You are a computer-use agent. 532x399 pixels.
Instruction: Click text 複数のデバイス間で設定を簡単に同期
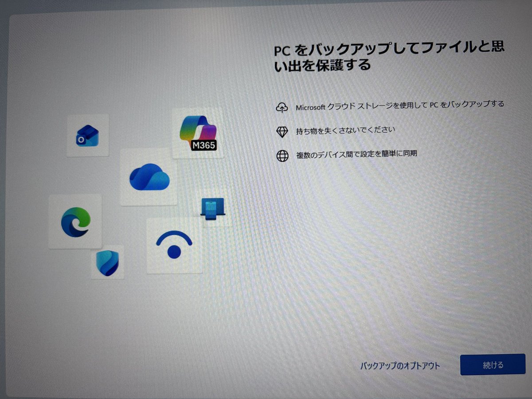coord(356,154)
